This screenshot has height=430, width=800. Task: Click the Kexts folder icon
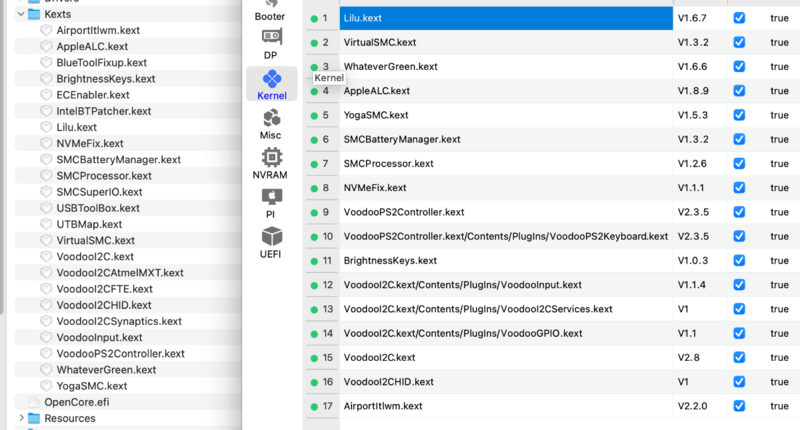(34, 14)
